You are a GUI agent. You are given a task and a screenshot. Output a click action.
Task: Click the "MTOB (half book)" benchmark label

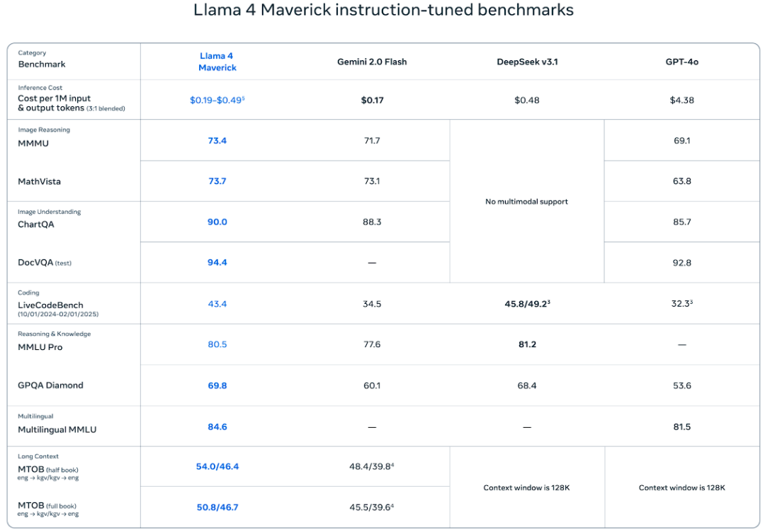48,470
